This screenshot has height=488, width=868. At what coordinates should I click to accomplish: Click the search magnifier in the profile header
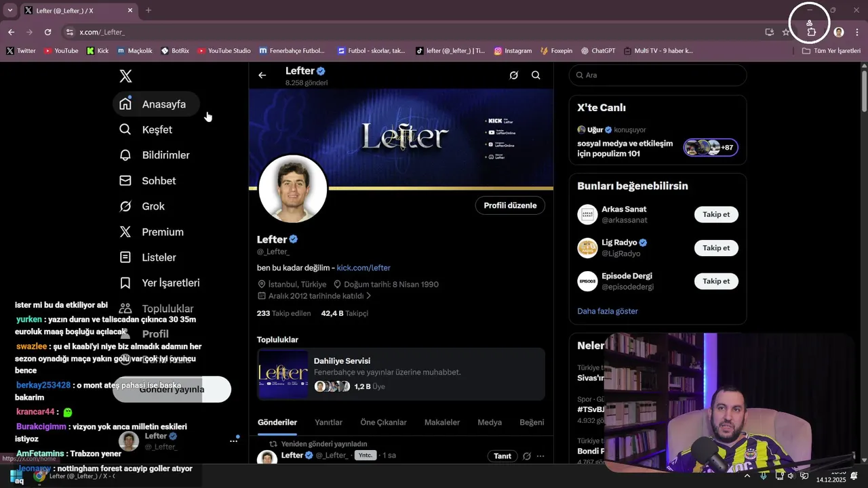[x=536, y=75]
